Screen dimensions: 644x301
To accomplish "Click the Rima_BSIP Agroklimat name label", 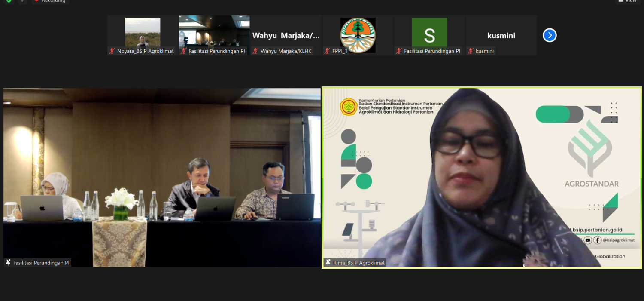I will pos(359,262).
